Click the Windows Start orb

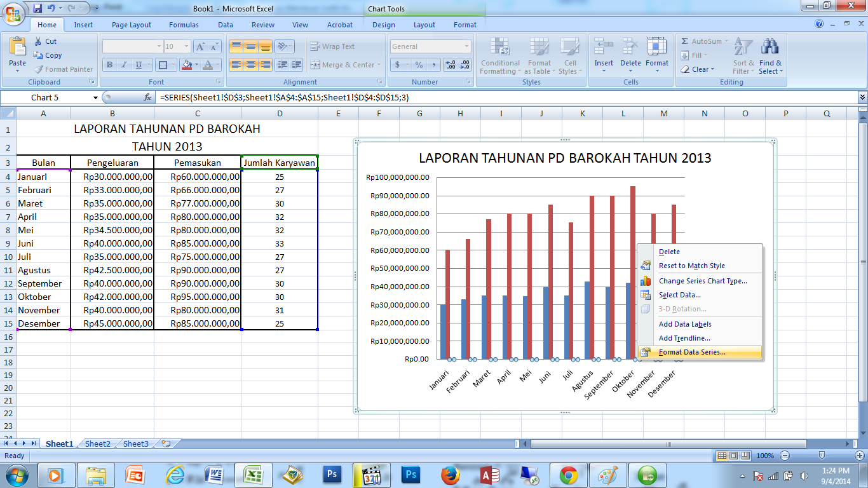pyautogui.click(x=17, y=475)
